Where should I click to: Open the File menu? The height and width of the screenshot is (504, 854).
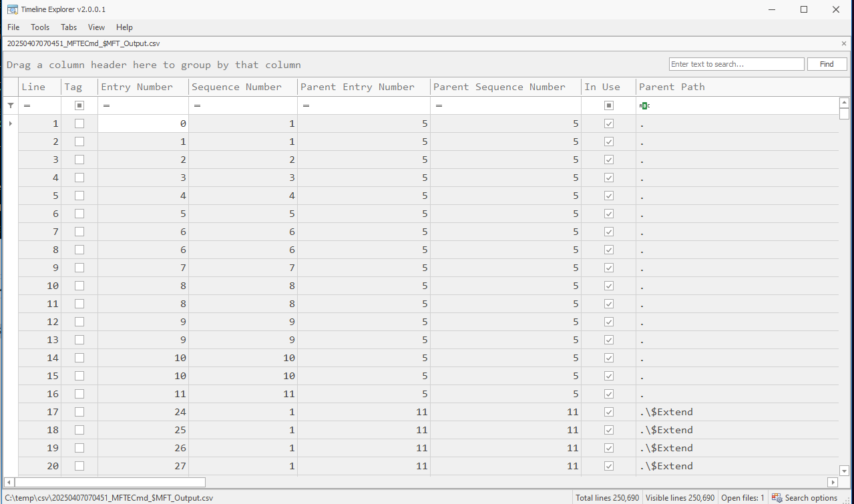13,27
